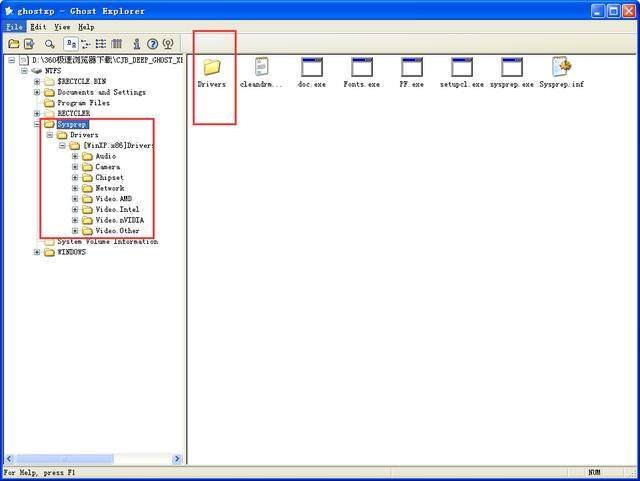Select the Program Files tree folder
640x481 pixels.
84,103
